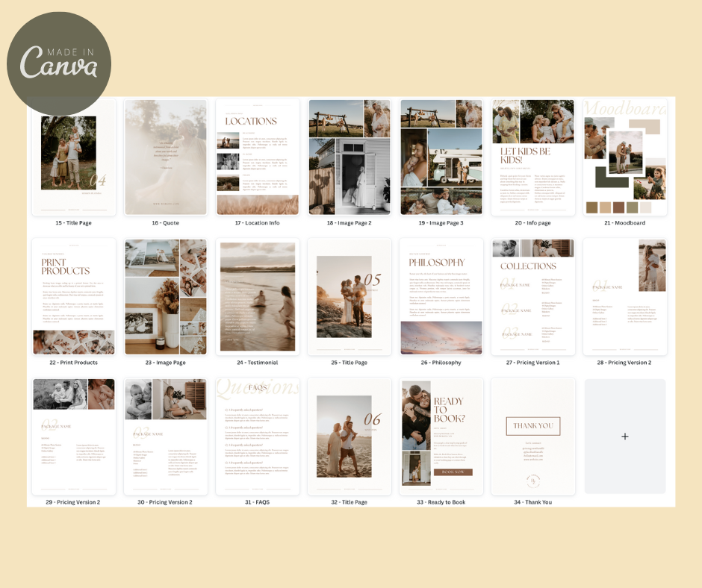Open the "22 - Print Products" page

73,296
